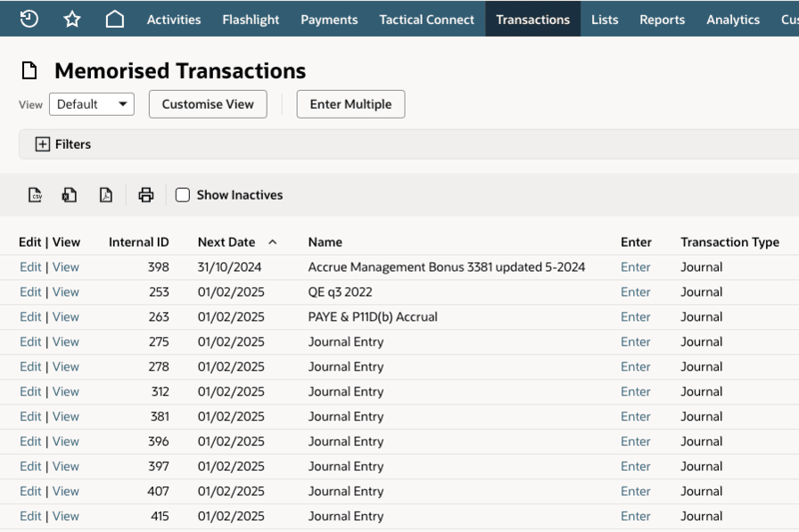Enter the Journal Entry with ID 381
The width and height of the screenshot is (799, 532).
point(636,417)
